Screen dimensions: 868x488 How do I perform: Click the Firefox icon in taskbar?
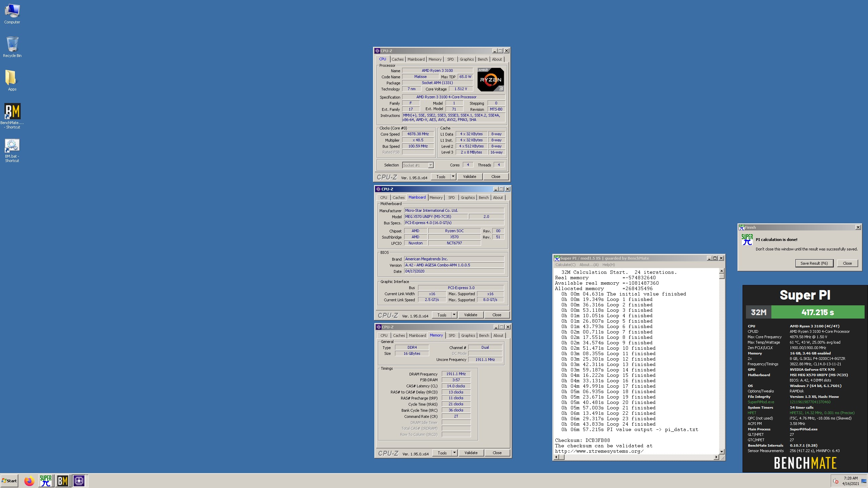pyautogui.click(x=29, y=481)
